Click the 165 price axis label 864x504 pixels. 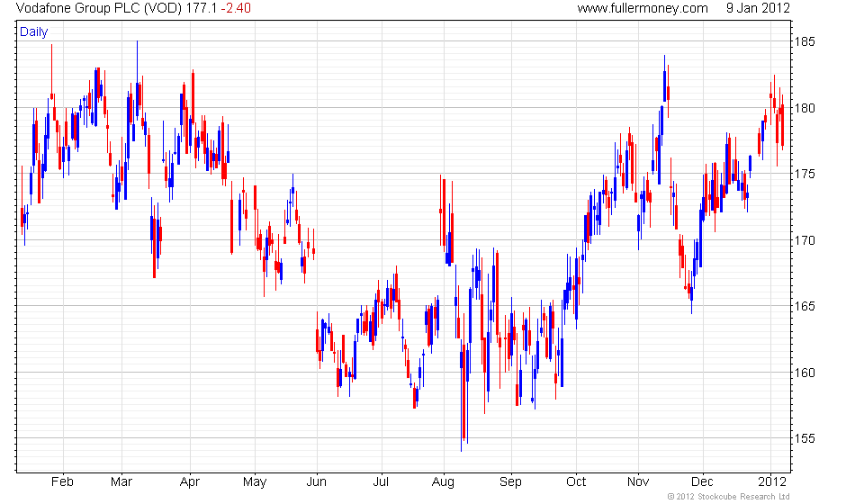pos(805,306)
